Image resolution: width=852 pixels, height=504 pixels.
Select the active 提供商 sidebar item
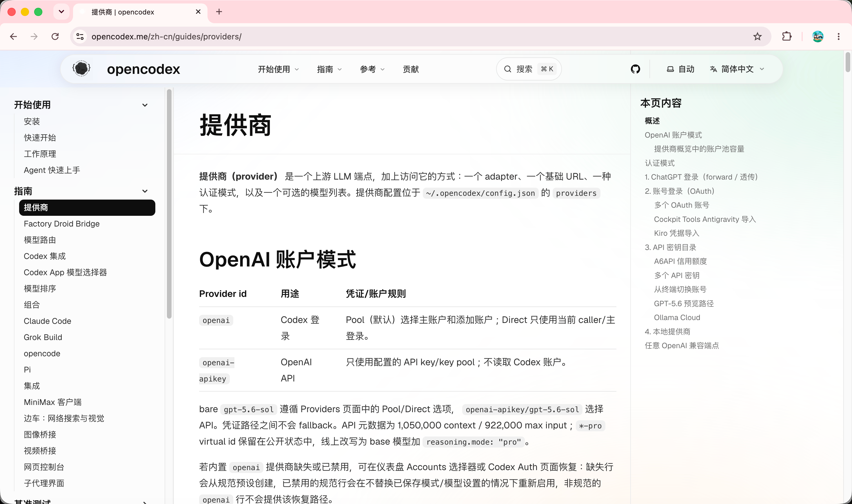[x=87, y=207]
